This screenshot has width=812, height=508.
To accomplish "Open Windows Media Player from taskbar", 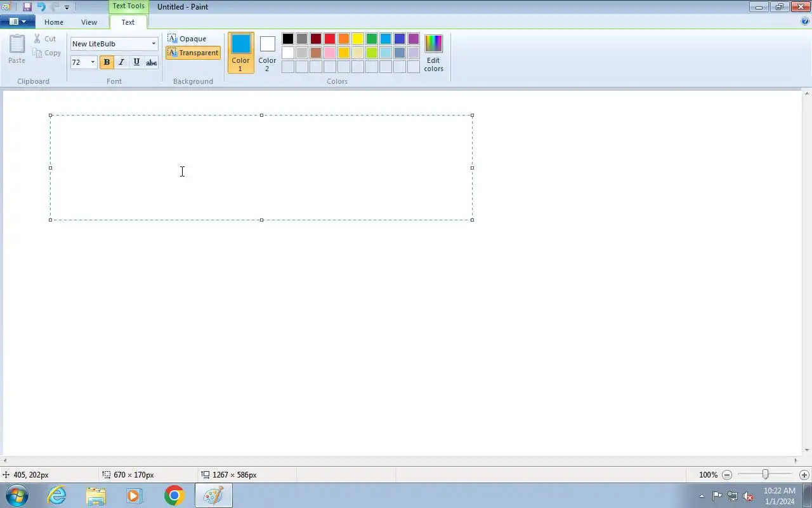I will click(x=134, y=495).
